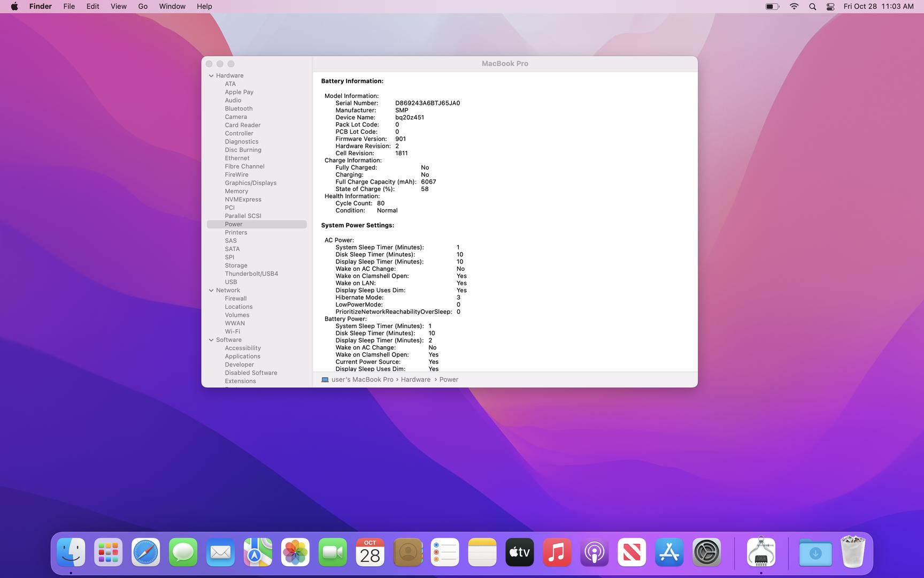Click the Device Name bq20z451
The height and width of the screenshot is (578, 924).
point(410,118)
